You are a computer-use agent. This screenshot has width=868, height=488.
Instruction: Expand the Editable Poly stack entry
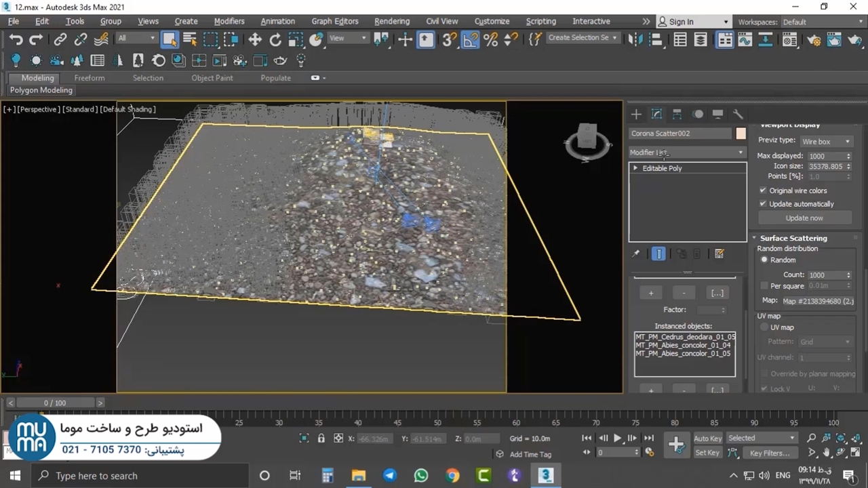pyautogui.click(x=635, y=168)
